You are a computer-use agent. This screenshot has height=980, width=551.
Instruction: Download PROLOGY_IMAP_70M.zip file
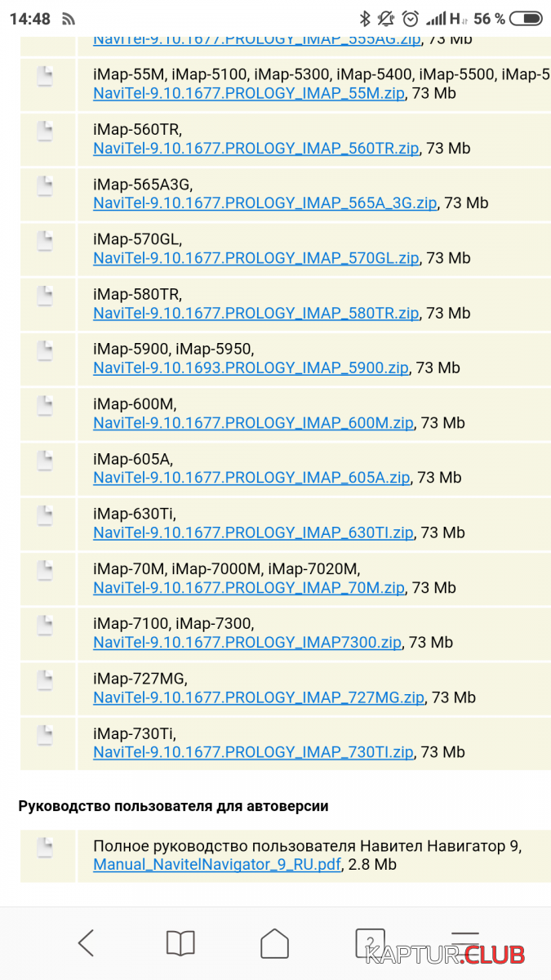pyautogui.click(x=249, y=587)
